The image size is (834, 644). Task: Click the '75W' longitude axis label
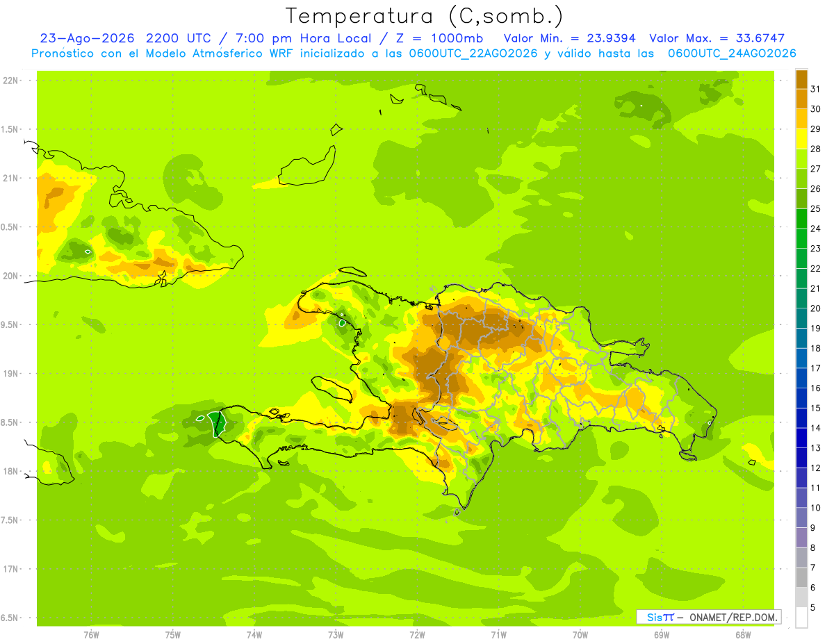(x=173, y=634)
